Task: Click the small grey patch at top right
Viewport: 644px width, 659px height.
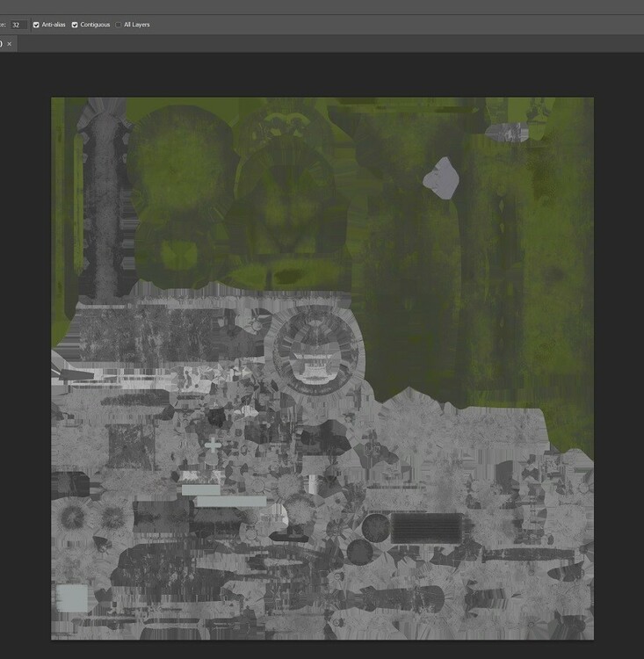Action: 507,133
